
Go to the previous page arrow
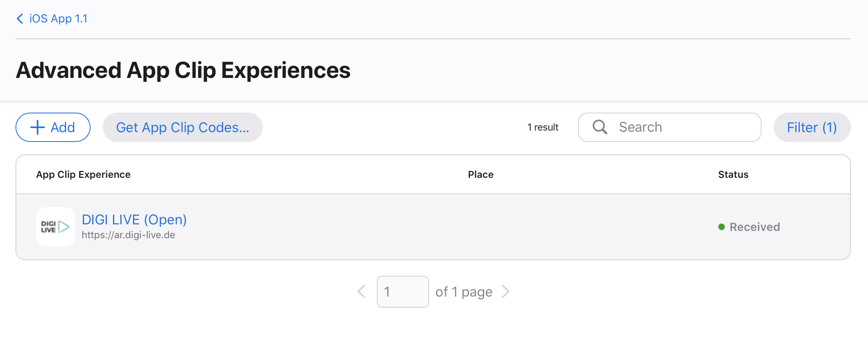tap(361, 292)
